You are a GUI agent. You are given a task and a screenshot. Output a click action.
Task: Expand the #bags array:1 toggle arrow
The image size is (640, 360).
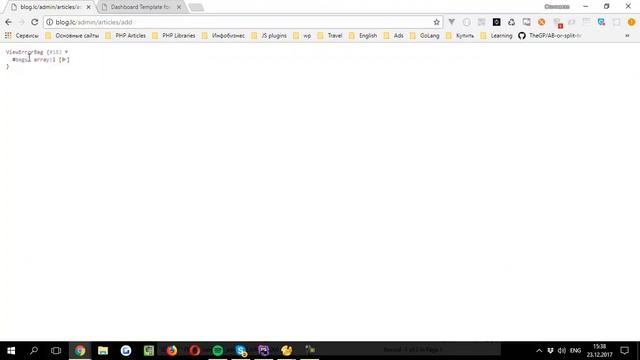(64, 60)
